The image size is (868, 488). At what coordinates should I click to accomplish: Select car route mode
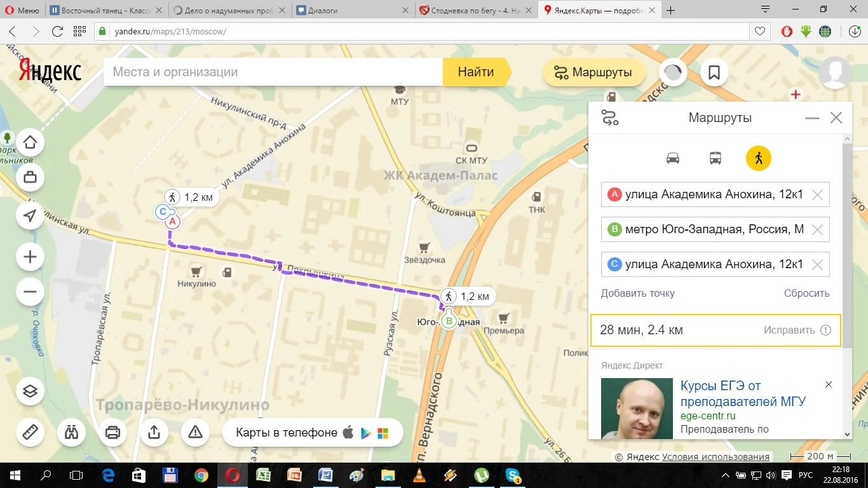[673, 158]
